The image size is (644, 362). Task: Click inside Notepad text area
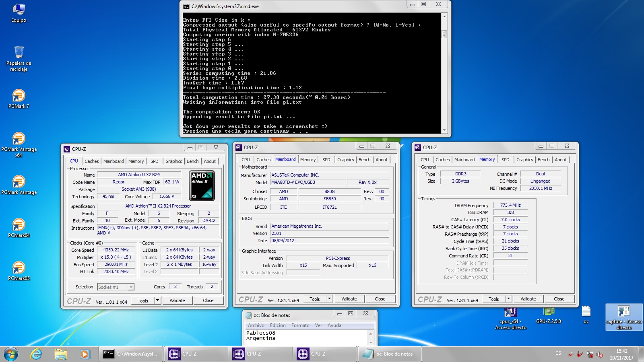[306, 337]
